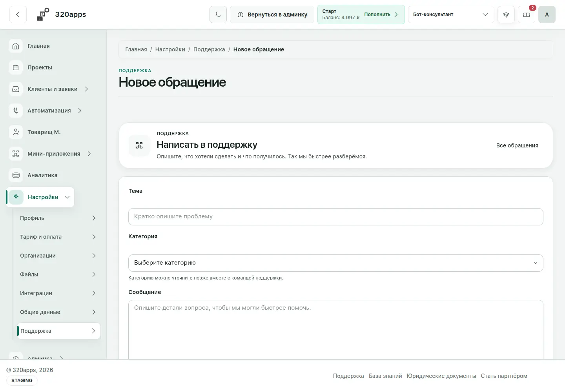Open Товарищ М. in the sidebar

44,132
